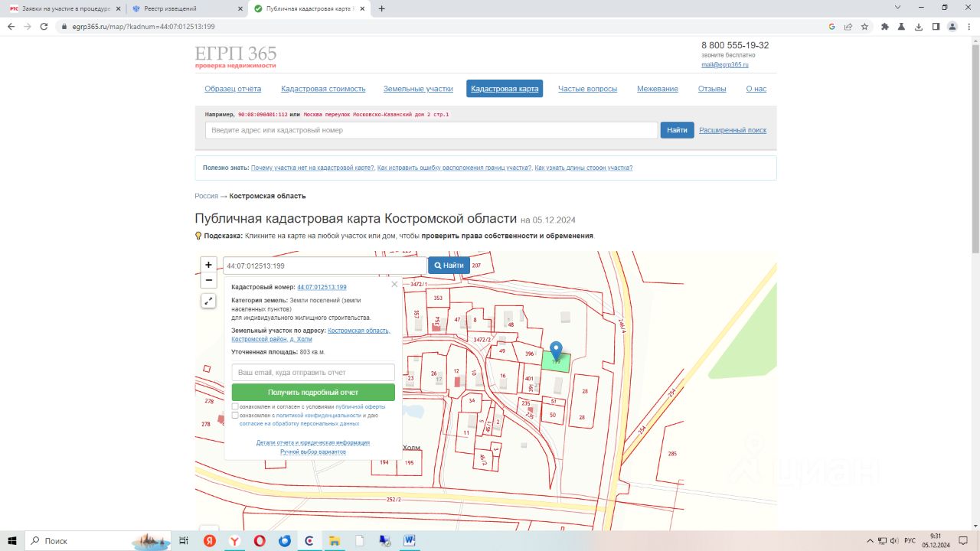Expand hidden system tray icons
Image resolution: width=980 pixels, height=551 pixels.
(x=871, y=540)
